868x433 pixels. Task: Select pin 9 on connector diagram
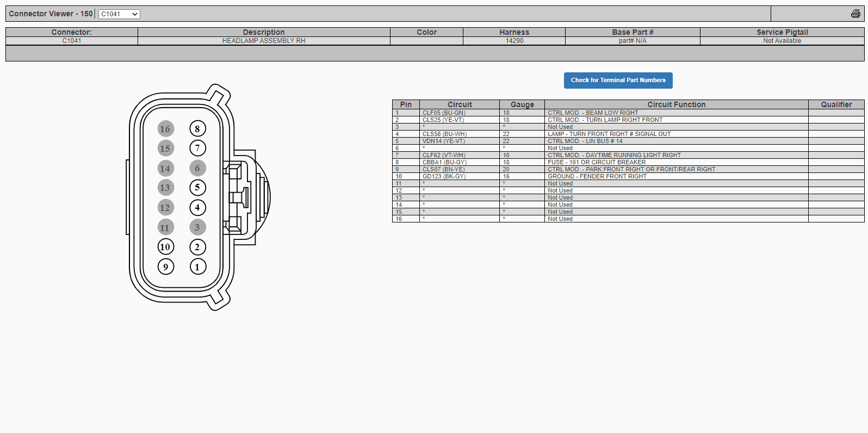tap(166, 267)
